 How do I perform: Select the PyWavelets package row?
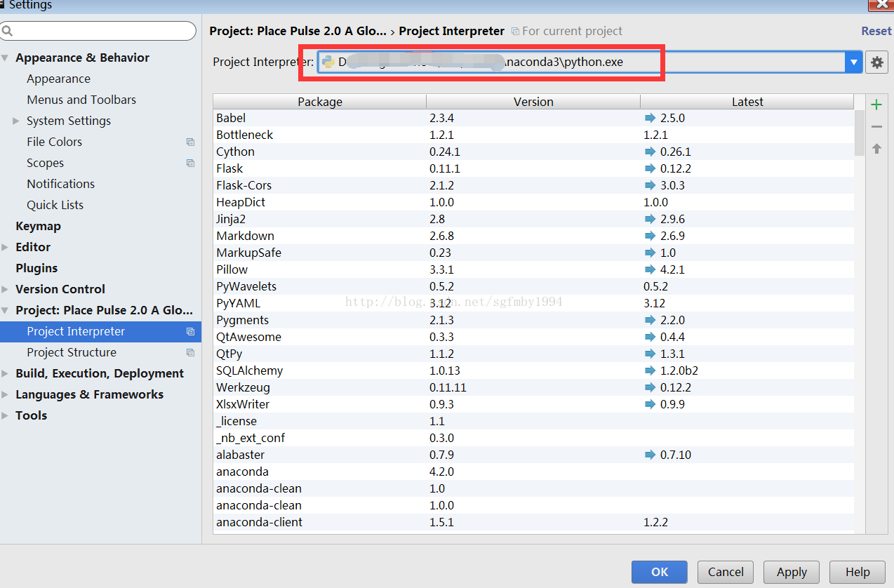(533, 286)
